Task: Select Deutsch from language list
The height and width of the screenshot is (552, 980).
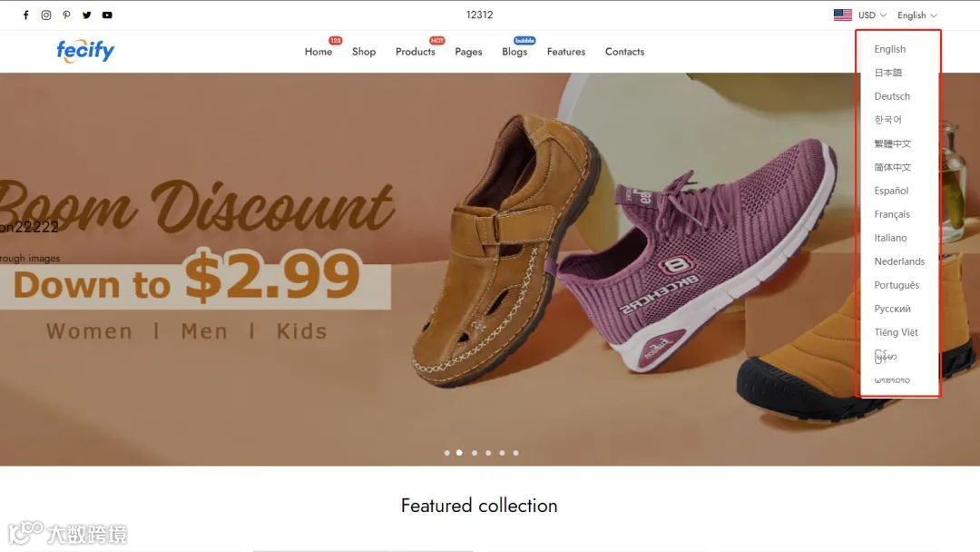Action: [892, 96]
